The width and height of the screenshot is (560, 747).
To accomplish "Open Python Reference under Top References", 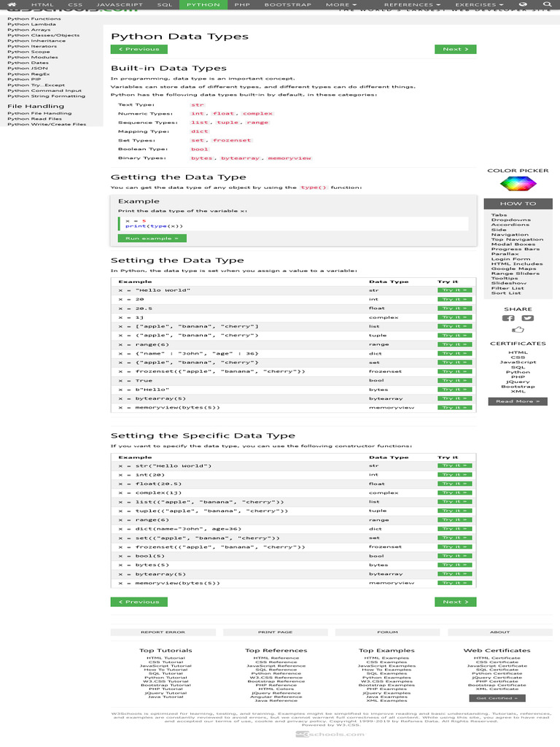I will (276, 673).
